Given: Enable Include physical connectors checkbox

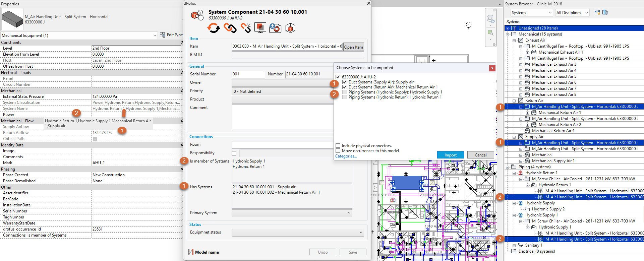Looking at the screenshot, I should (x=338, y=146).
